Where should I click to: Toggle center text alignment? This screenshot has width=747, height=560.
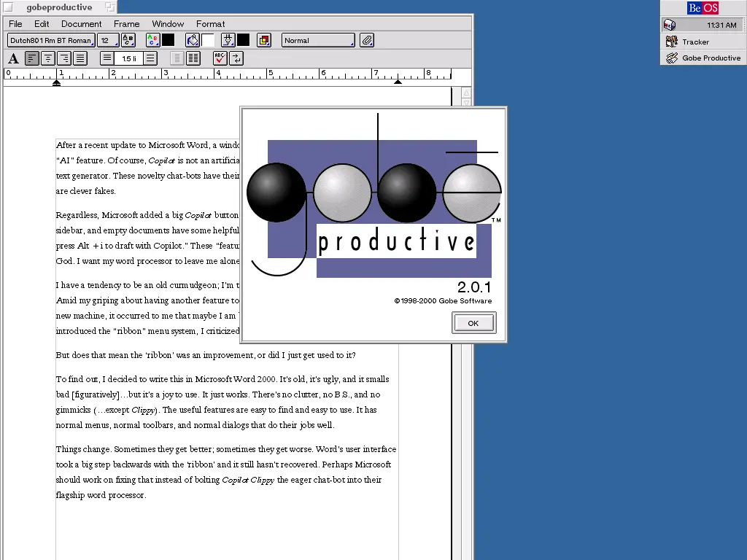[48, 58]
